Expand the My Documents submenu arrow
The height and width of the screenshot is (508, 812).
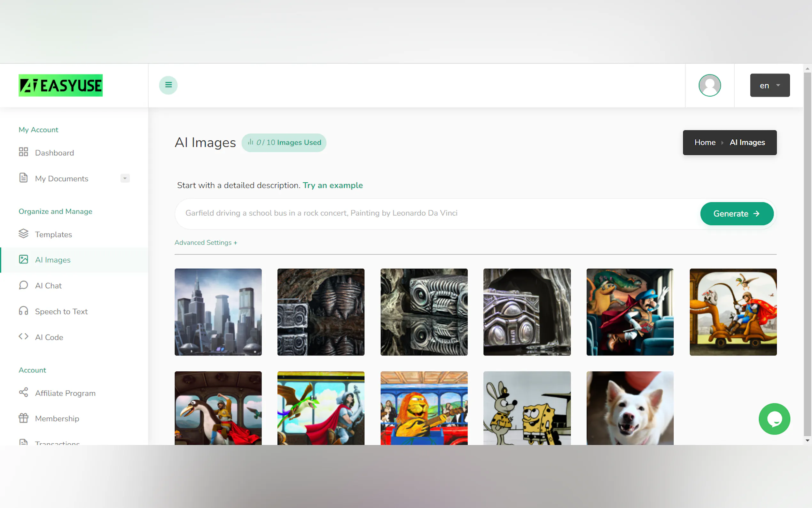click(125, 179)
